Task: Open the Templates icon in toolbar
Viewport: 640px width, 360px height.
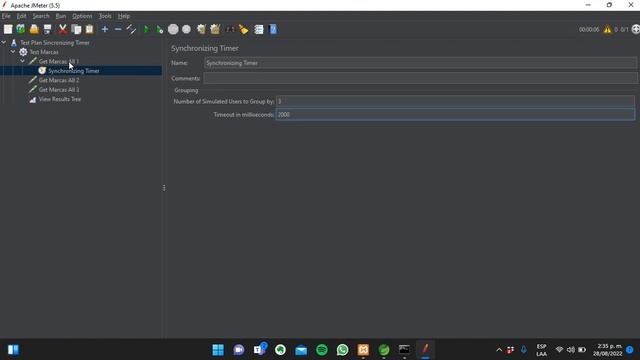Action: coord(21,29)
